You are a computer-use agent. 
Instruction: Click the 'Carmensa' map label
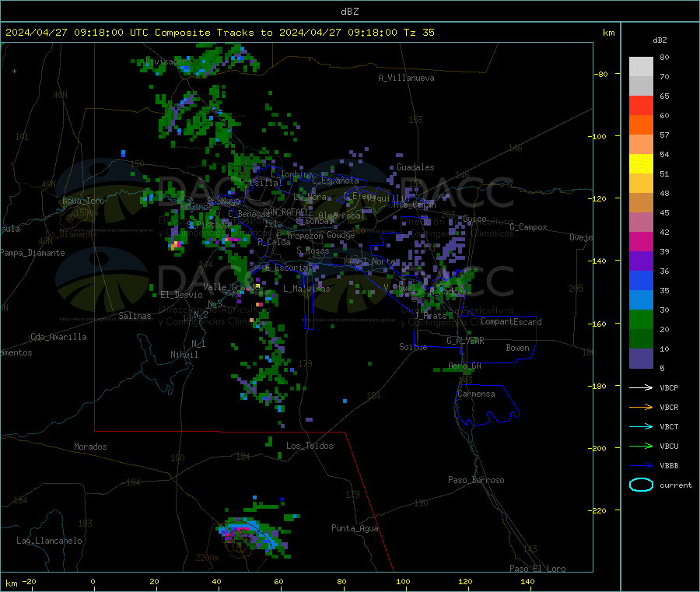[x=476, y=394]
